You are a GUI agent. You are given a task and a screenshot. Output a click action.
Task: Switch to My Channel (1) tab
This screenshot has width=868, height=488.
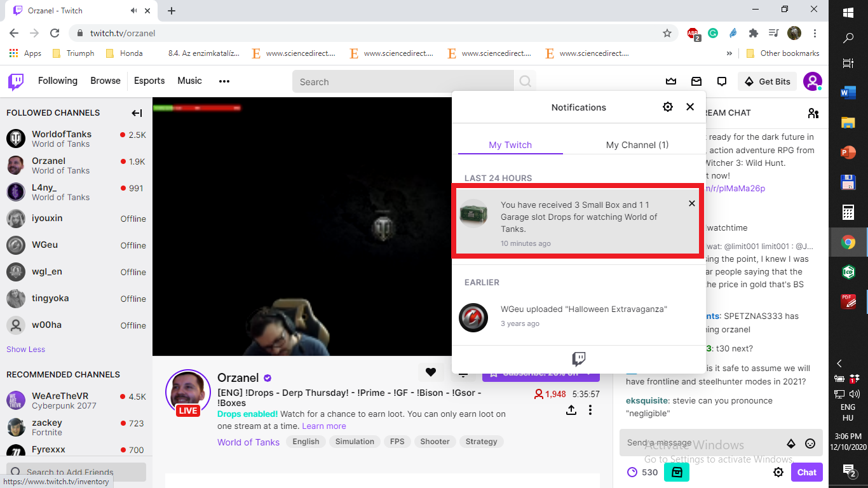(637, 145)
